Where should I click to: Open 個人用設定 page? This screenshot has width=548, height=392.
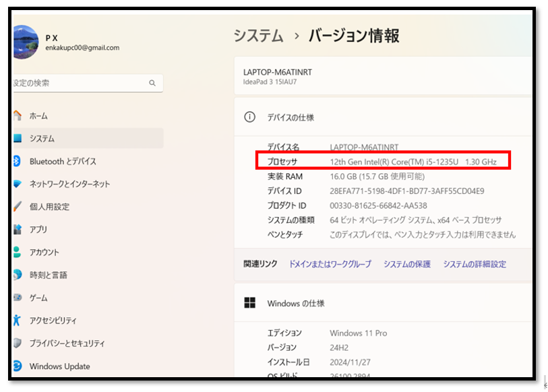88,207
